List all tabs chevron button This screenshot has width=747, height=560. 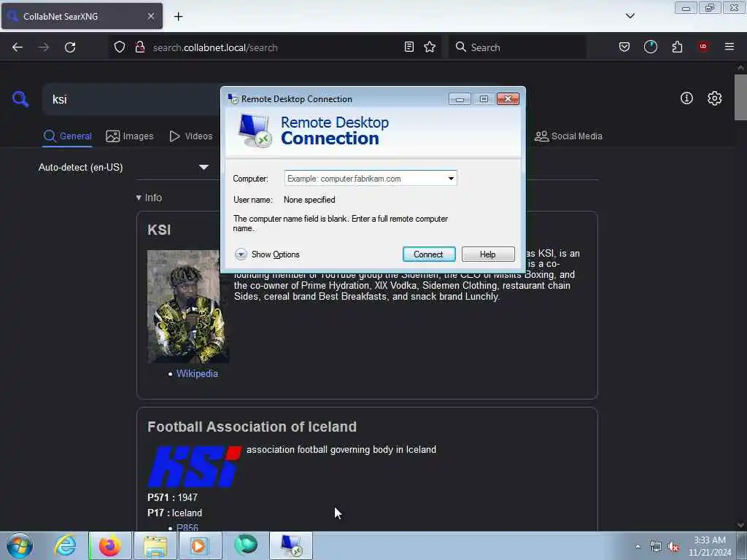(630, 16)
